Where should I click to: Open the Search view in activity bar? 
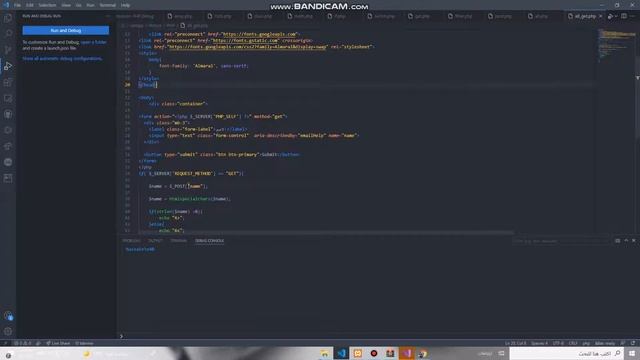(x=8, y=33)
